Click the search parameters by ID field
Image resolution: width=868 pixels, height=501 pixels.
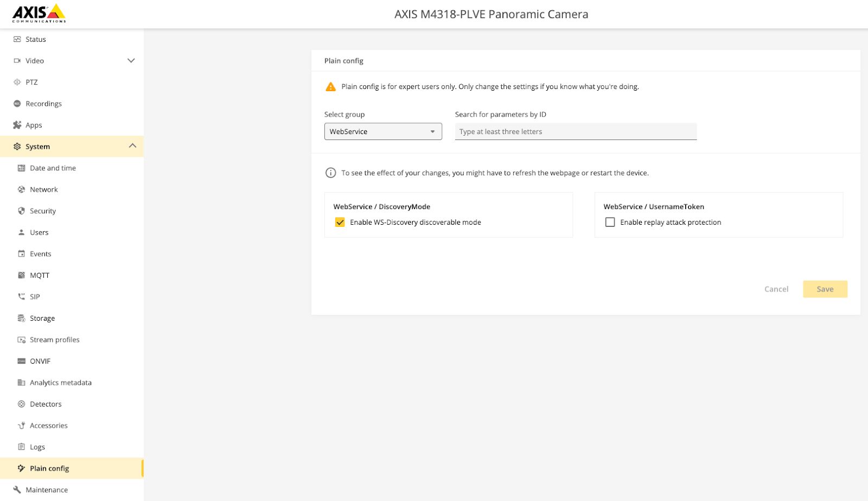(576, 131)
